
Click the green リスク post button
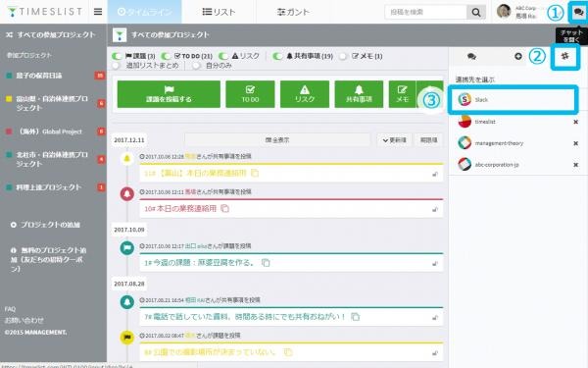[x=305, y=94]
